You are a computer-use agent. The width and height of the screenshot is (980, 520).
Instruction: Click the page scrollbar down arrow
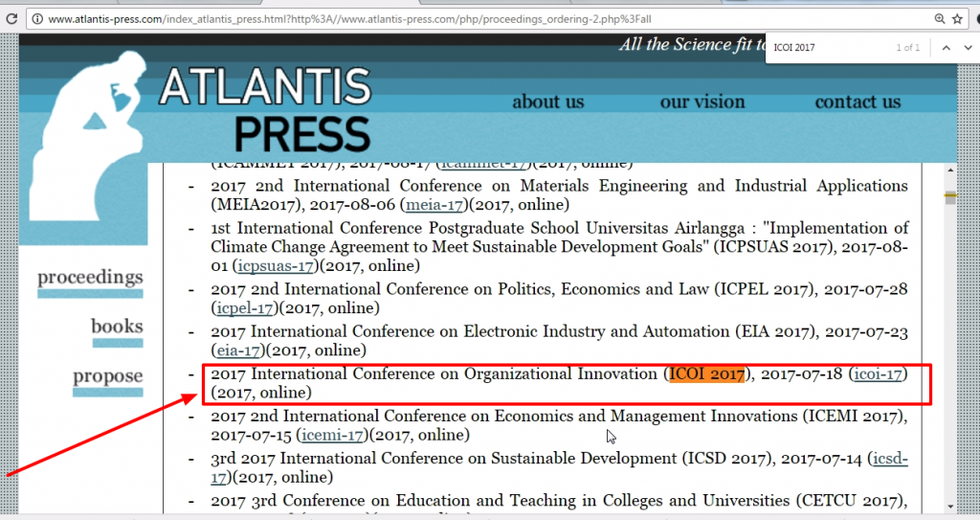[x=949, y=506]
